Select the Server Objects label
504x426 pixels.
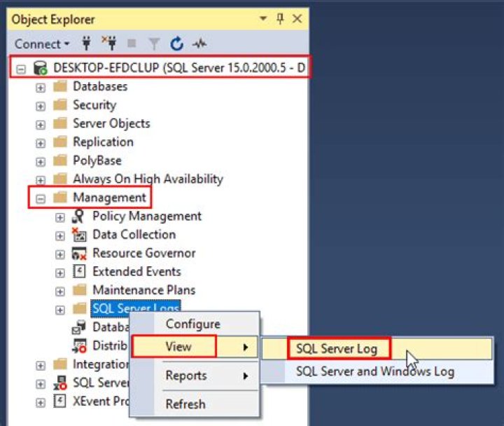point(111,123)
